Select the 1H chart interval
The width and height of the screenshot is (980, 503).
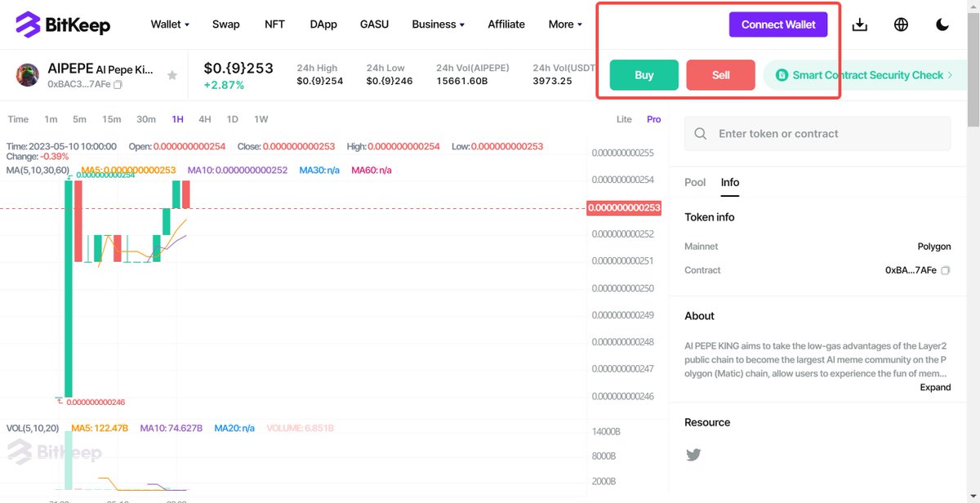(x=177, y=119)
